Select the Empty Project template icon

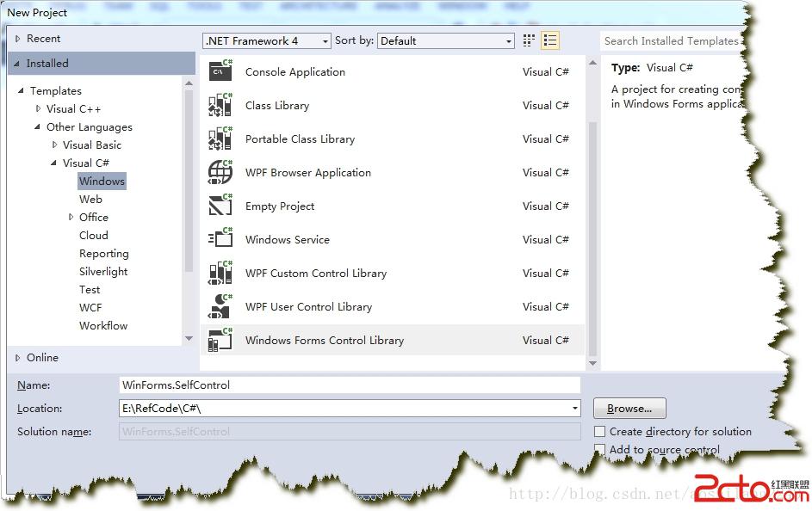tap(220, 206)
